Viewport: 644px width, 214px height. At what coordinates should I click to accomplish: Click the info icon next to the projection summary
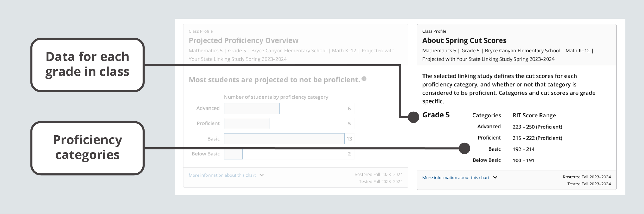click(364, 79)
